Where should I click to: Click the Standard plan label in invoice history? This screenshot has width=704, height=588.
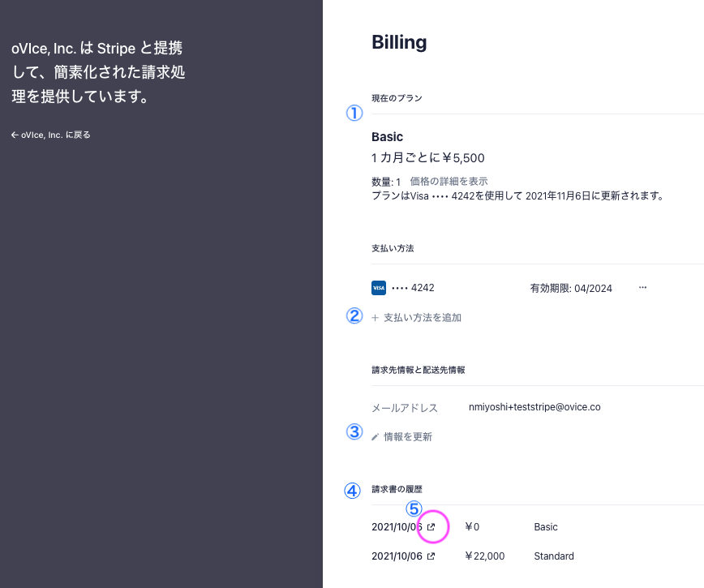point(554,556)
